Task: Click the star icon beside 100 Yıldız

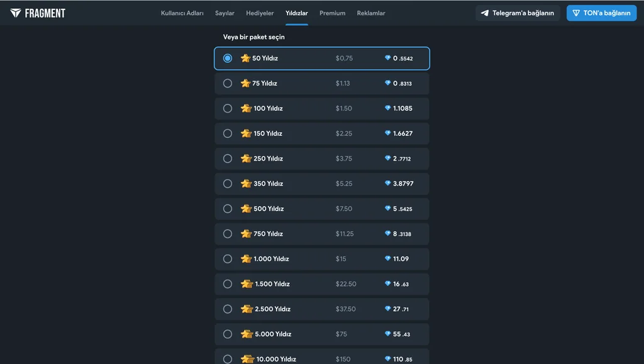Action: (x=246, y=108)
